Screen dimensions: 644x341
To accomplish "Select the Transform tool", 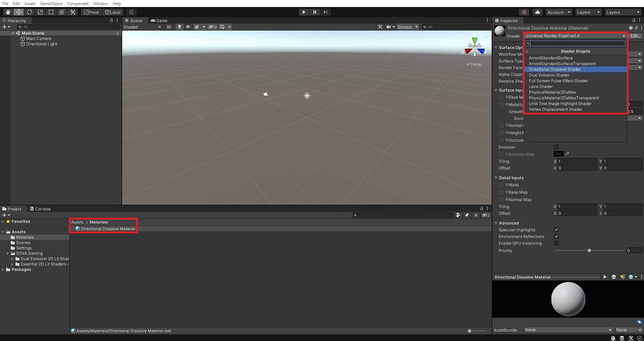I will click(x=62, y=12).
